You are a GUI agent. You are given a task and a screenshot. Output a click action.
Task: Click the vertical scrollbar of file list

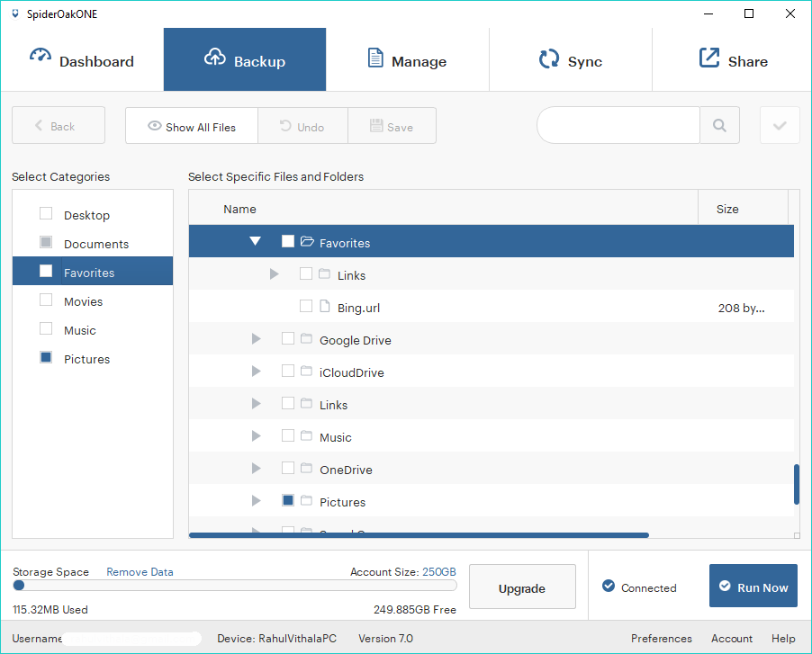click(x=797, y=484)
